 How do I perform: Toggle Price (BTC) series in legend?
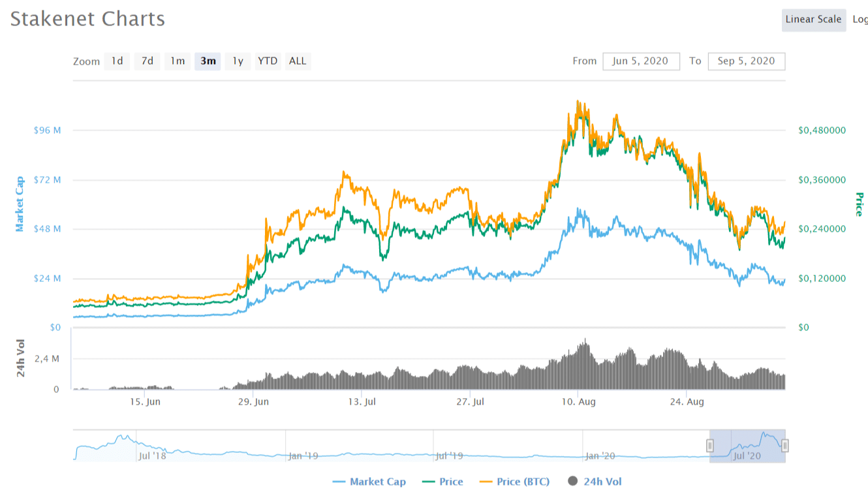click(514, 482)
